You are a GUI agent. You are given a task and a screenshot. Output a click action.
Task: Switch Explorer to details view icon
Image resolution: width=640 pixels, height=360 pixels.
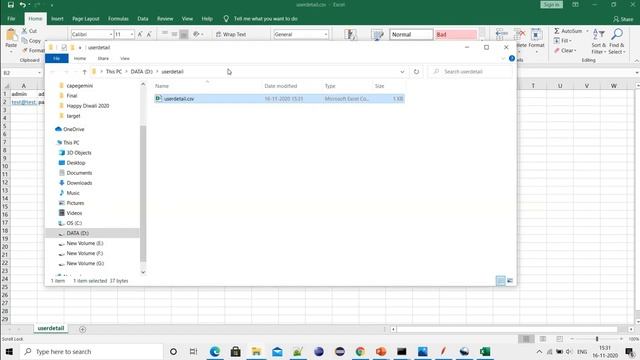point(500,280)
